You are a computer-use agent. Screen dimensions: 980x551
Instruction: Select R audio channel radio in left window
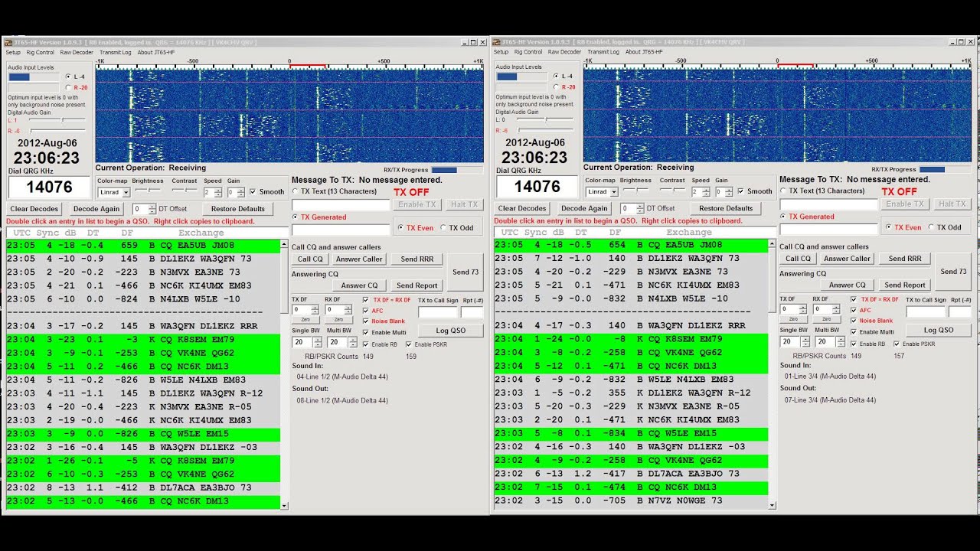click(x=68, y=87)
